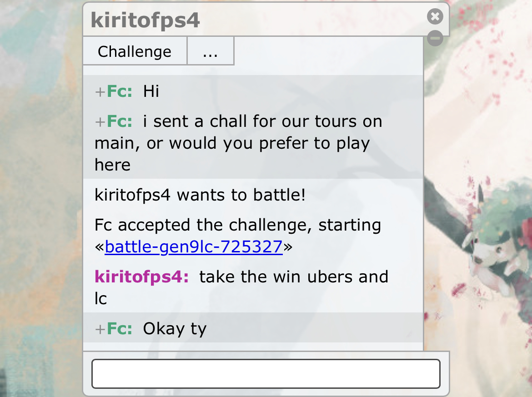This screenshot has width=532, height=397.
Task: Click the "take the win ubers and lc" message
Action: pos(241,287)
